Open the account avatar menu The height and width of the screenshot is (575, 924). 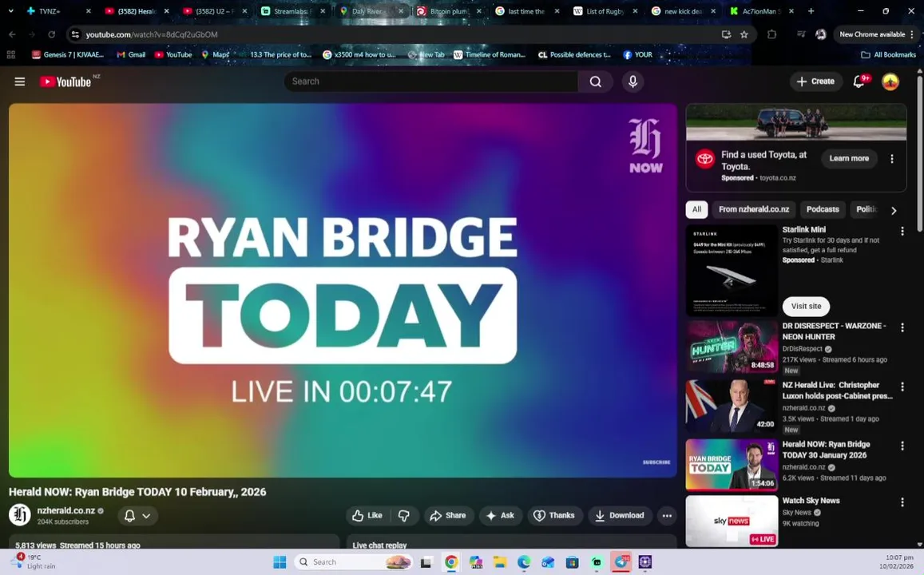click(890, 81)
